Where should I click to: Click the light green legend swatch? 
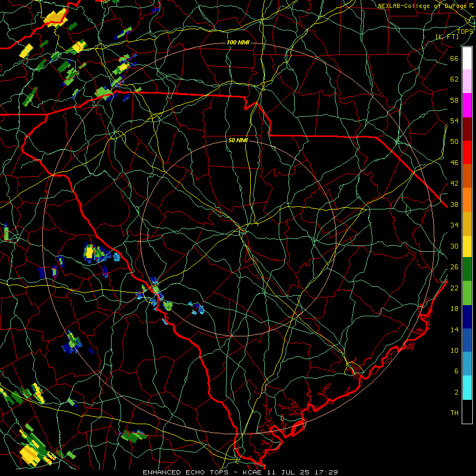click(x=467, y=293)
